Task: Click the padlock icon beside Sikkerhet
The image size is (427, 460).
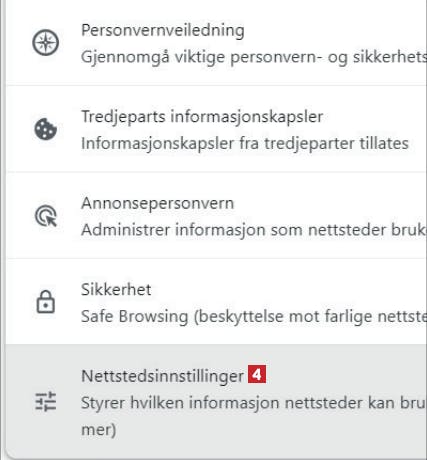Action: 46,302
